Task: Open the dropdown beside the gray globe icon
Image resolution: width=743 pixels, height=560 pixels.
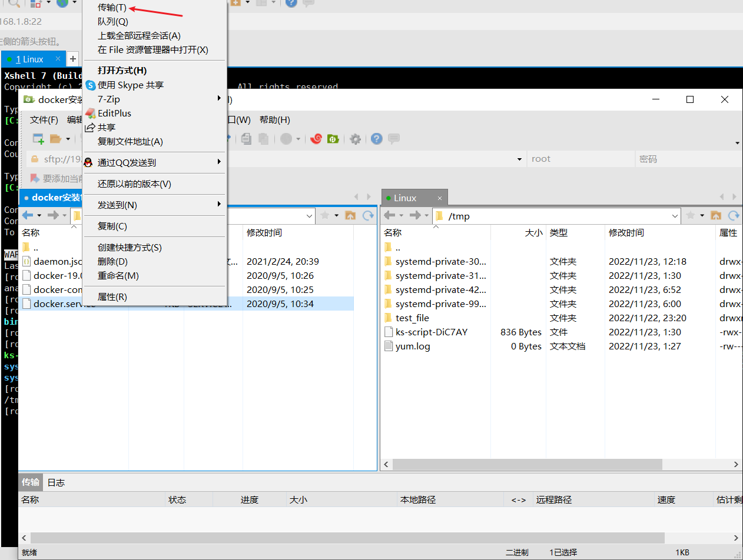Action: click(x=298, y=139)
